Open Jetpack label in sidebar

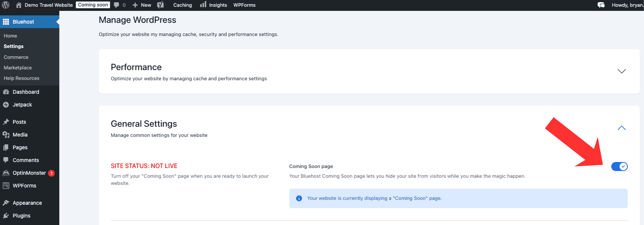(x=22, y=105)
